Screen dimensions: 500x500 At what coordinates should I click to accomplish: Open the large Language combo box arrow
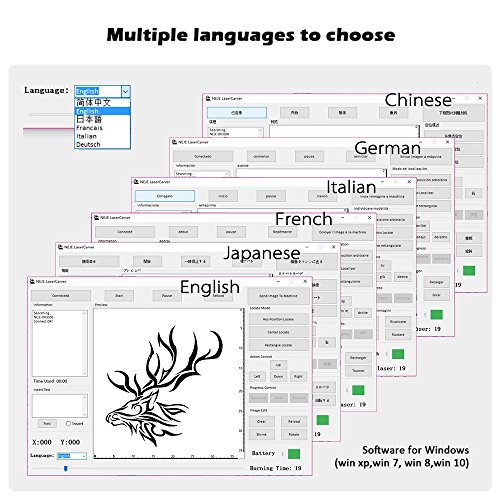[126, 91]
